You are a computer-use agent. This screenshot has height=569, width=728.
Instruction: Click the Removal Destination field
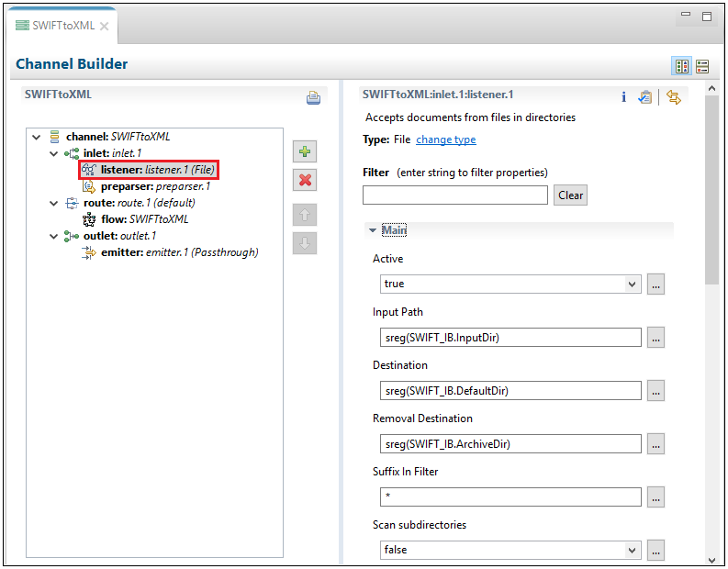click(x=510, y=444)
